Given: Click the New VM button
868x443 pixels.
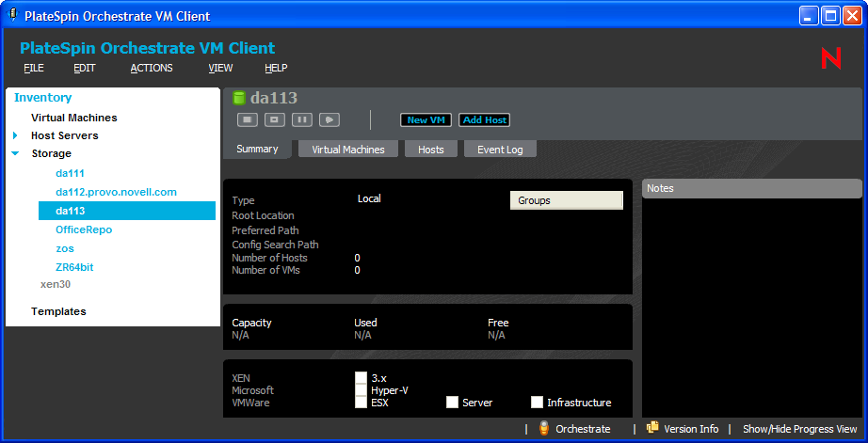Looking at the screenshot, I should pos(426,120).
